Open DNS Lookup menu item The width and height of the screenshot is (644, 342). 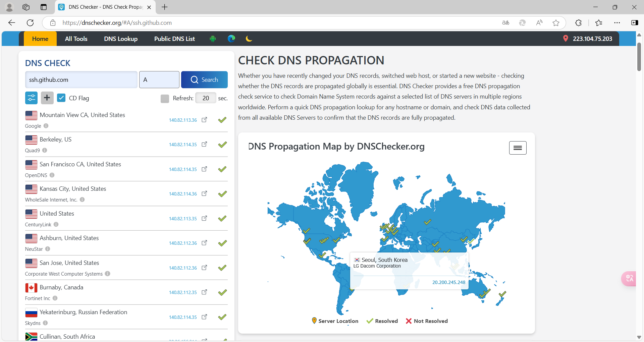(121, 39)
